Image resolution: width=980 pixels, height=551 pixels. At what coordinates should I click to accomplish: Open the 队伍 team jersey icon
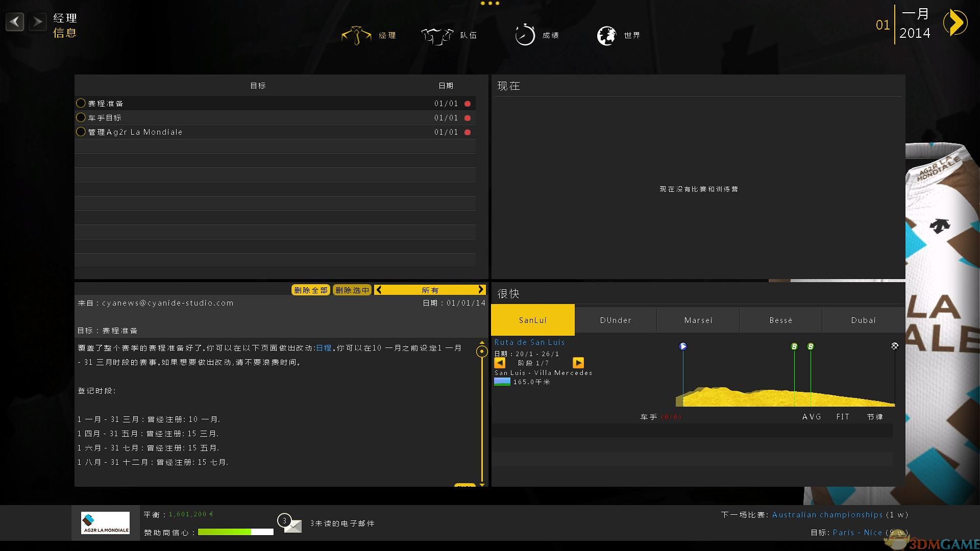click(x=437, y=35)
